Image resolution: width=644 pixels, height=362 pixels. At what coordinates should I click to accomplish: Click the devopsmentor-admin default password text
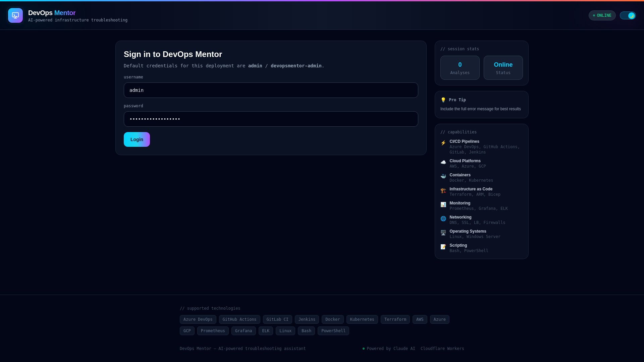[x=296, y=66]
